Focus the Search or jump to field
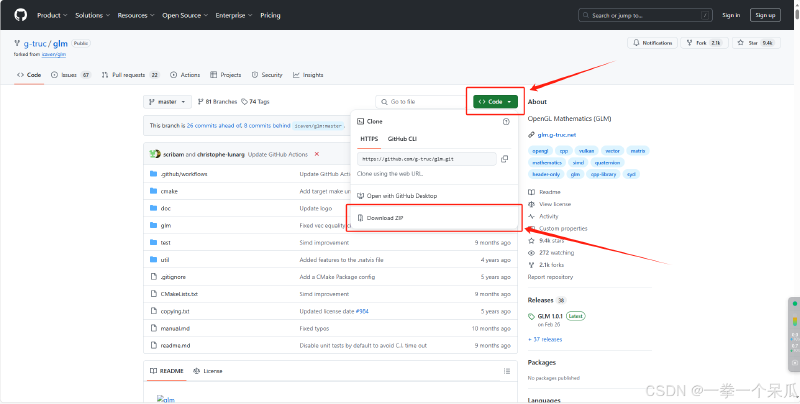 (x=645, y=15)
